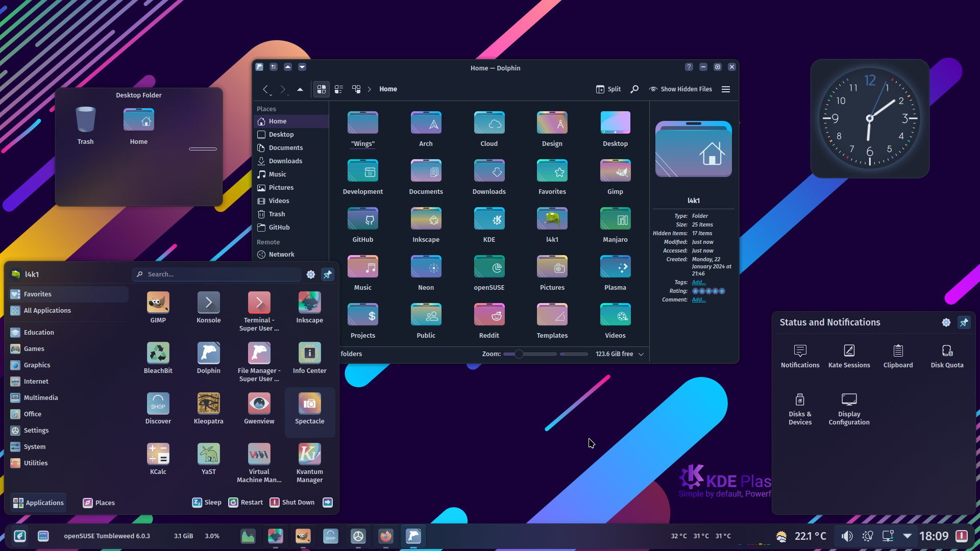The height and width of the screenshot is (551, 980).
Task: Open Trash in Desktop Folder widget
Action: tap(85, 126)
